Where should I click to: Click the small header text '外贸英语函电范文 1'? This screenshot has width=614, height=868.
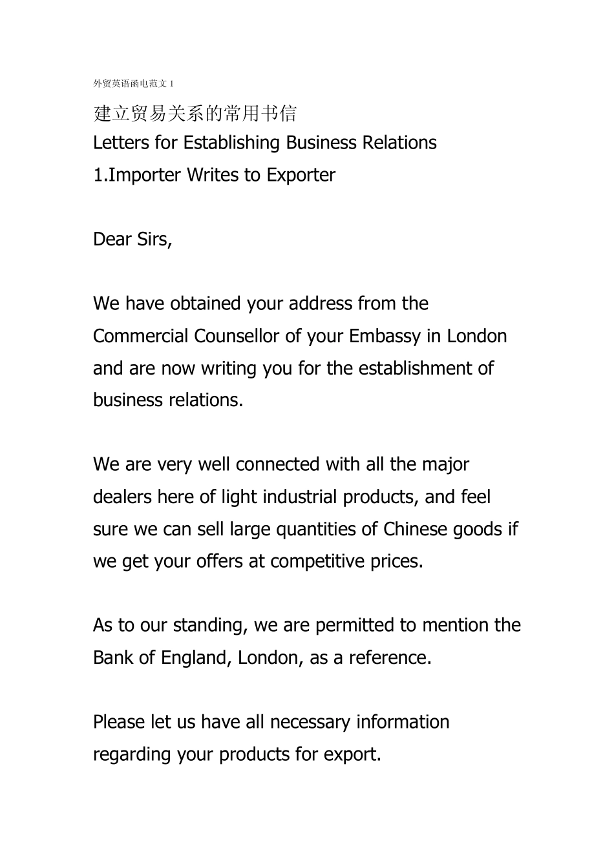point(134,83)
